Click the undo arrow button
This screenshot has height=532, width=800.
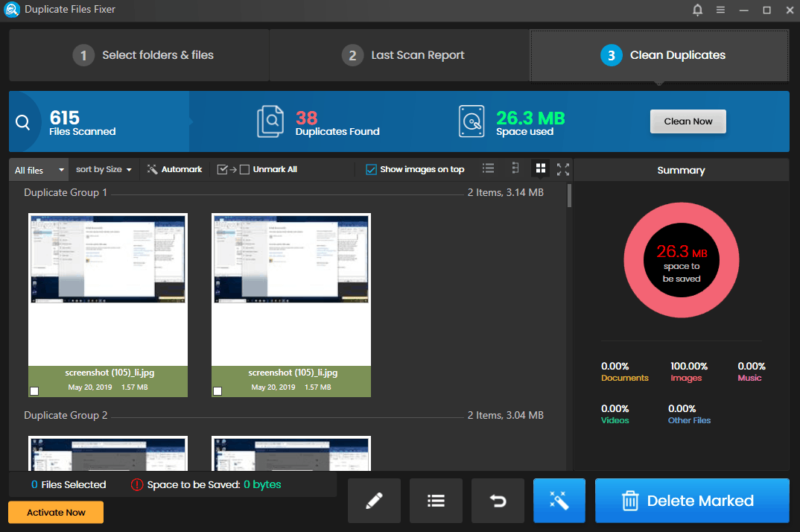pyautogui.click(x=498, y=501)
